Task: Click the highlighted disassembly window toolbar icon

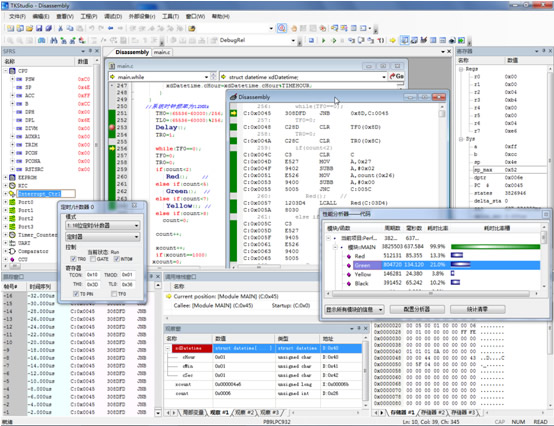Action: tap(405, 40)
